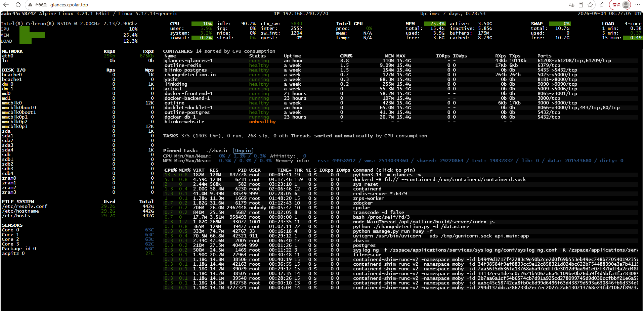The width and height of the screenshot is (644, 311).
Task: Open the profile avatar showing error badge
Action: point(620,5)
